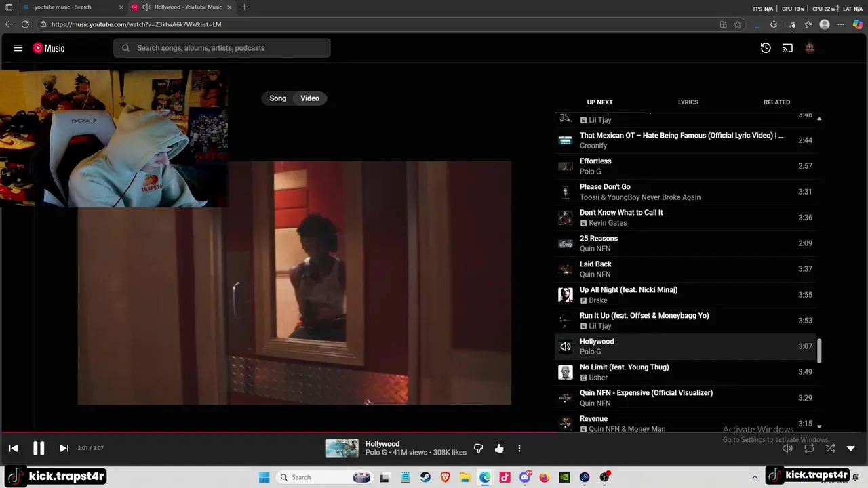Skip to the previous track
Image resolution: width=868 pixels, height=488 pixels.
14,448
